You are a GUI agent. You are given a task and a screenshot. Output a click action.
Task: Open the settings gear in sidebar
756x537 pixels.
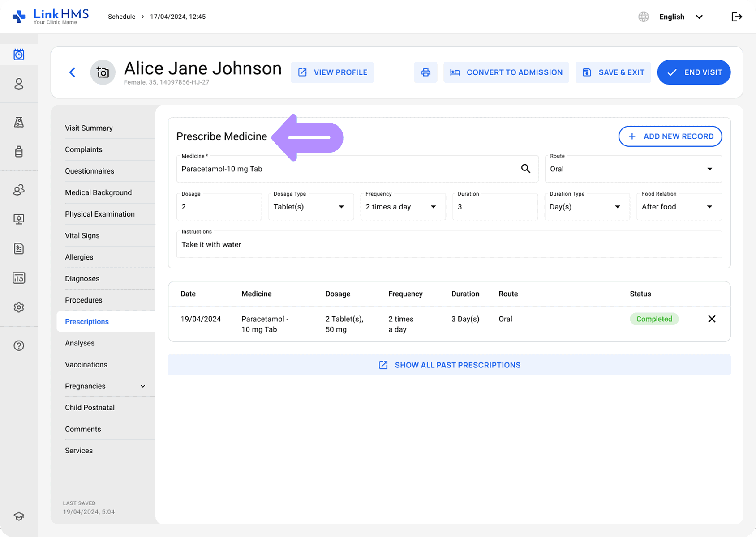[x=19, y=307]
